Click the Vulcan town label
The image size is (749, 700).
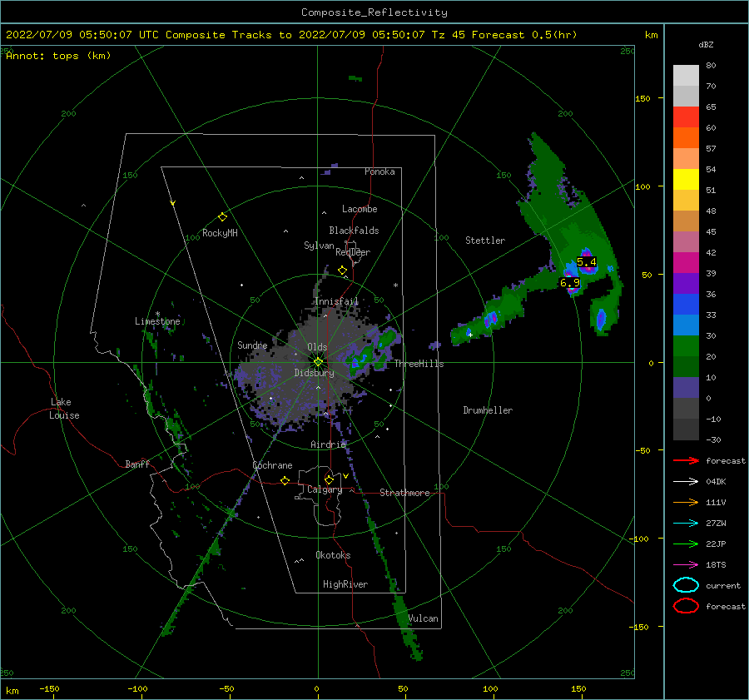pos(424,618)
